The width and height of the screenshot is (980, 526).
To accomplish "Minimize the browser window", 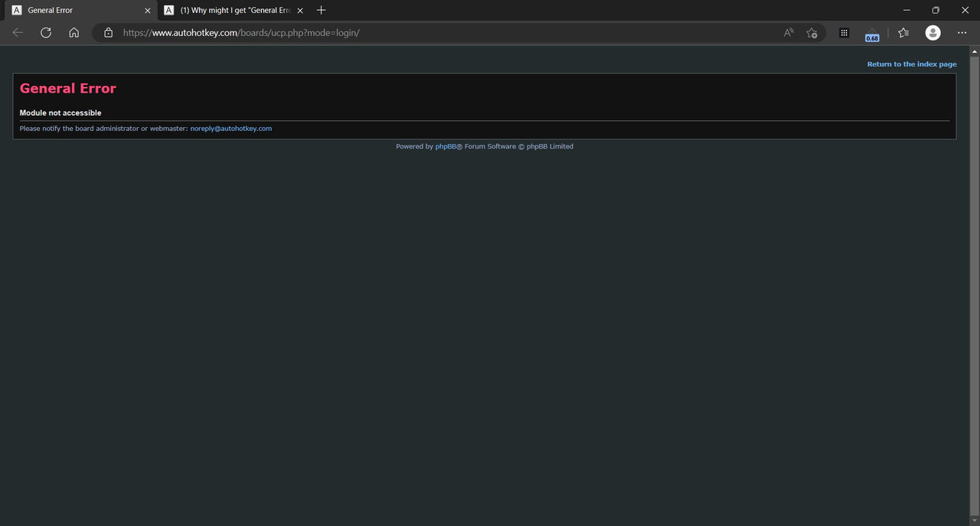I will point(907,10).
